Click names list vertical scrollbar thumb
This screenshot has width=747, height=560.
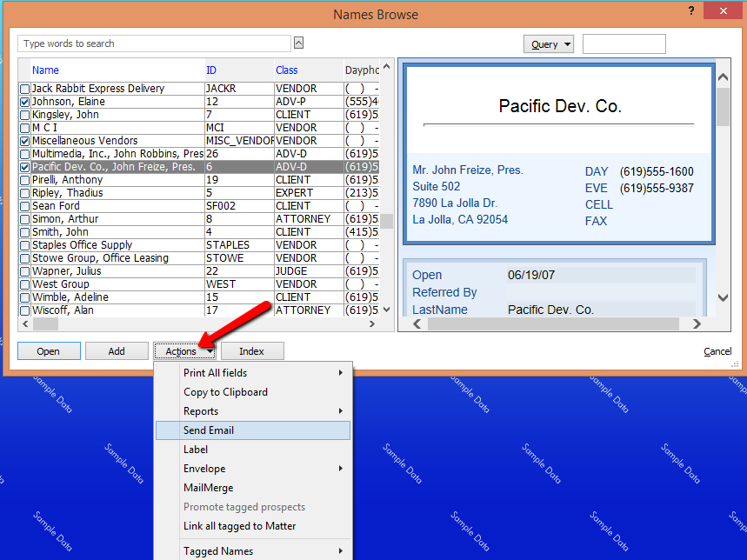click(x=387, y=222)
